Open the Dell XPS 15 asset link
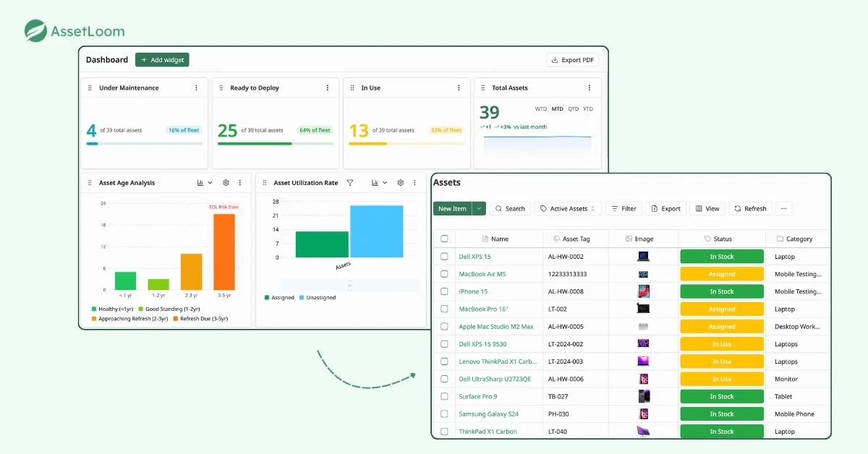 (475, 257)
